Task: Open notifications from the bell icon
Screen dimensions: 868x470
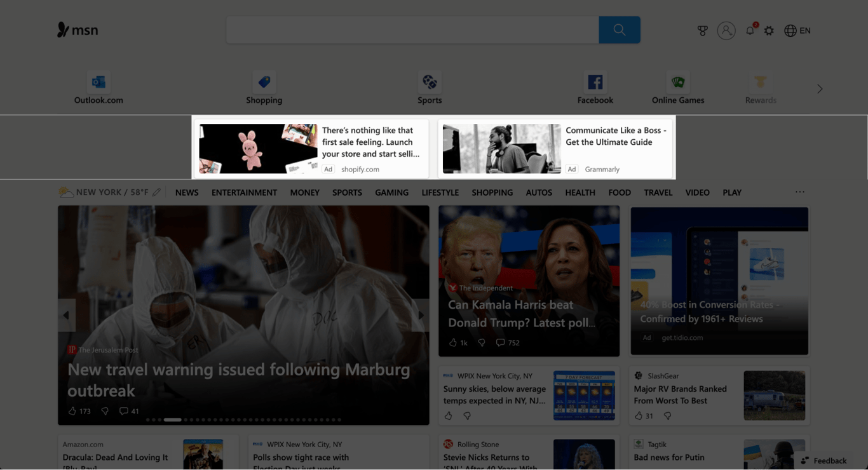Action: 749,30
